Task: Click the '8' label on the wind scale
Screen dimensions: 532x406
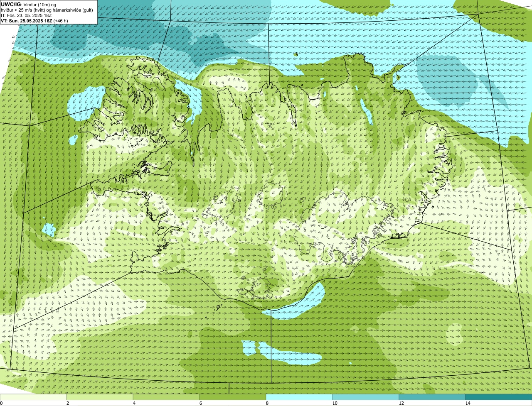Action: pyautogui.click(x=267, y=403)
